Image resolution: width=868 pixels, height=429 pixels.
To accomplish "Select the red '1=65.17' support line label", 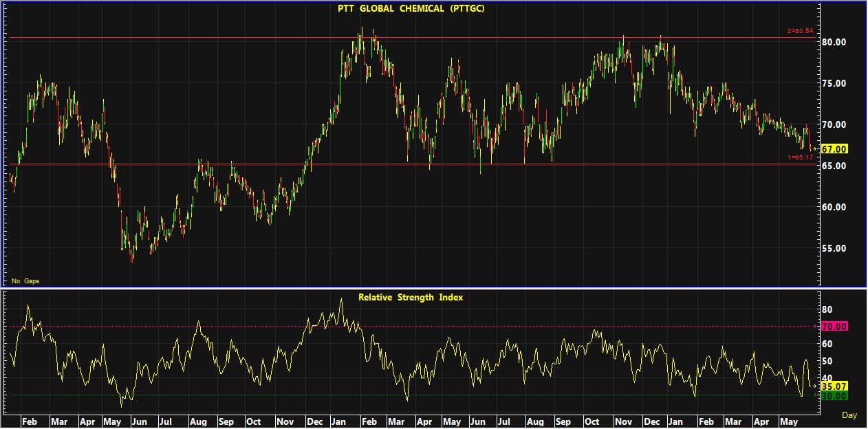I will [x=801, y=158].
